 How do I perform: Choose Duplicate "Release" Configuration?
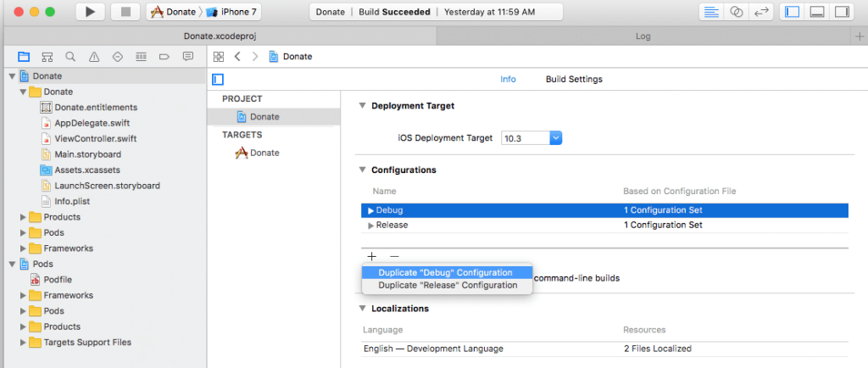[448, 286]
